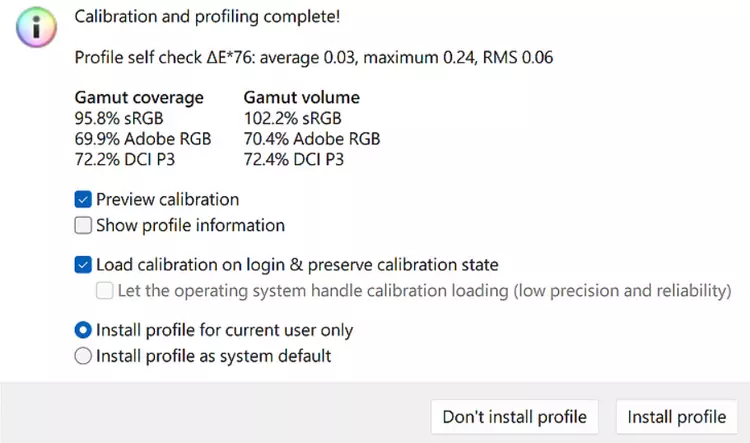Click the 72.4% DCI P3 volume value
Image resolution: width=750 pixels, height=443 pixels.
pos(293,159)
